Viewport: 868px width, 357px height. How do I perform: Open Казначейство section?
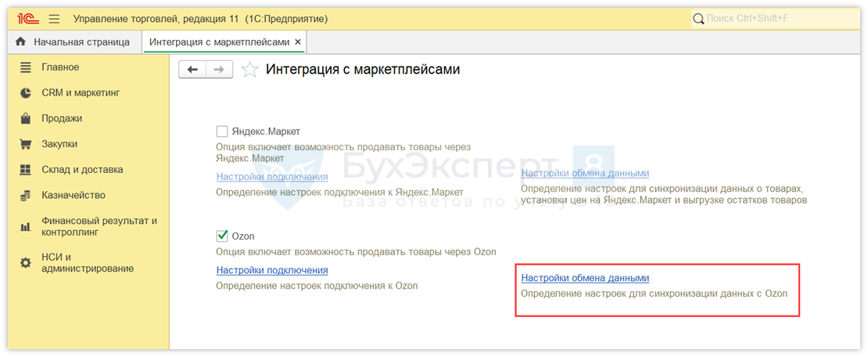pyautogui.click(x=73, y=195)
